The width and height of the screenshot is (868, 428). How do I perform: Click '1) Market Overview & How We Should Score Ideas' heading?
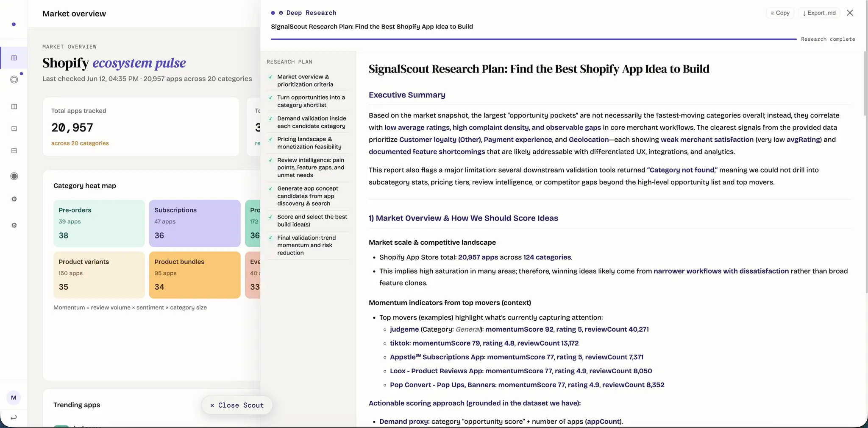point(463,218)
